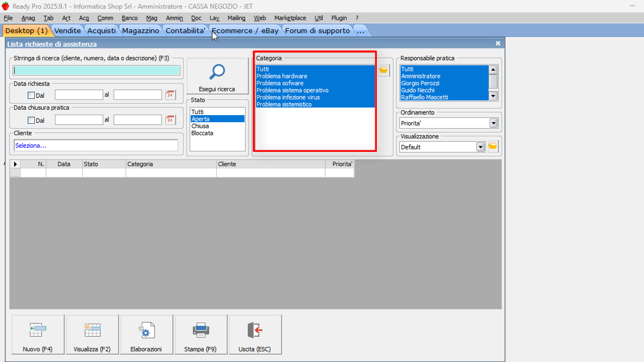The height and width of the screenshot is (362, 644).
Task: Click the Esegui ricerca magnifier button
Action: 217,76
